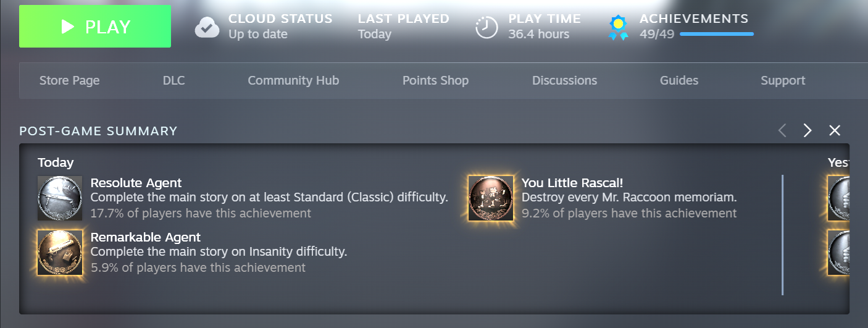868x328 pixels.
Task: Go to next post-game summary page
Action: [807, 130]
